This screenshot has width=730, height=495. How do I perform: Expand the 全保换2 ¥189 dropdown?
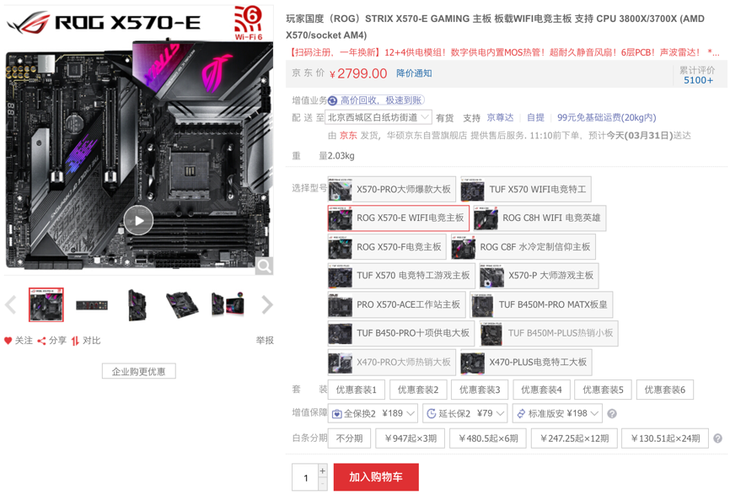tap(372, 414)
